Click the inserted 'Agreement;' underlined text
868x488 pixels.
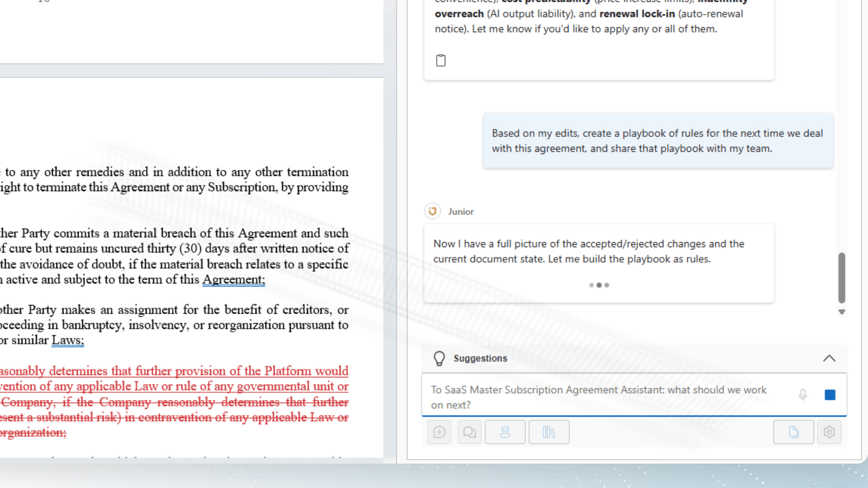point(233,280)
